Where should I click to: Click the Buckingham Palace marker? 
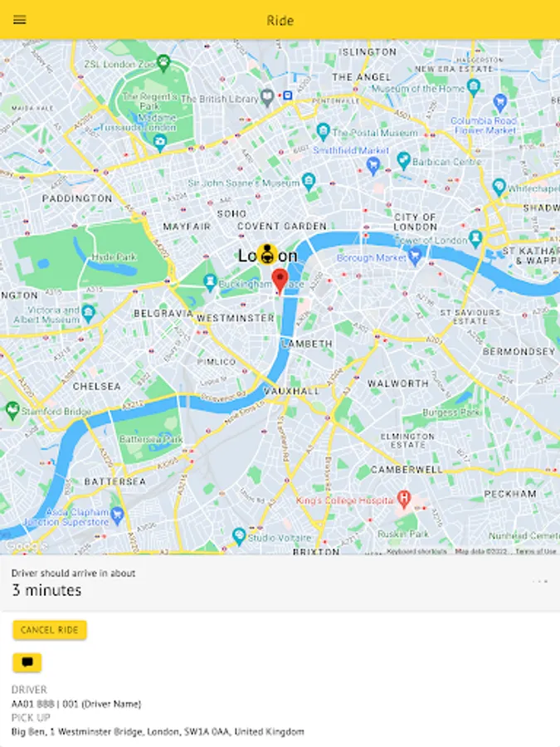[210, 282]
